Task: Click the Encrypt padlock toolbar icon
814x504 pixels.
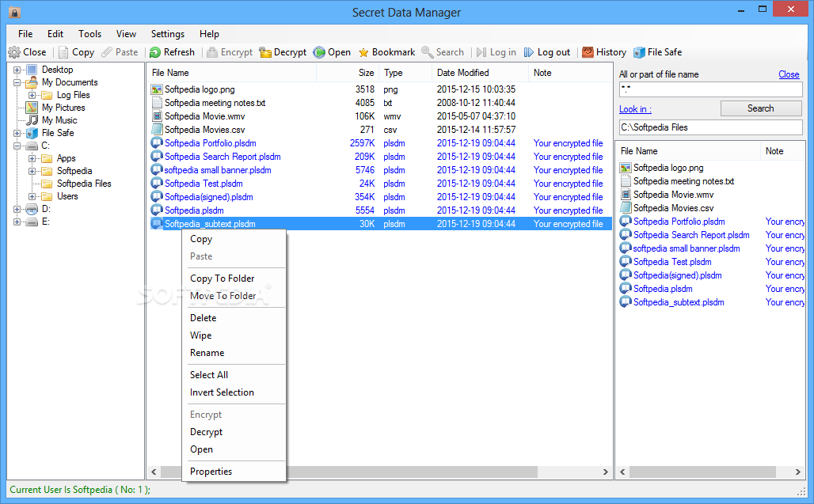Action: coord(211,52)
